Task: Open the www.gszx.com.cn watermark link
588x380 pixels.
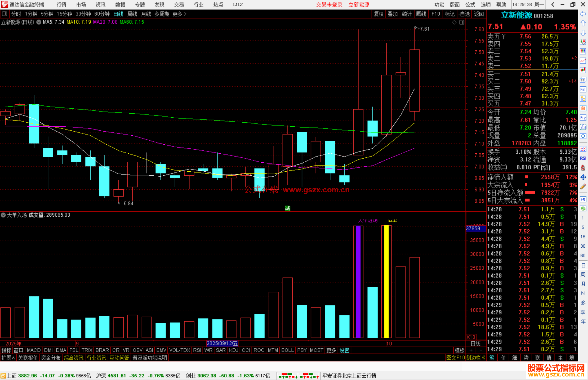Action: tap(316, 190)
